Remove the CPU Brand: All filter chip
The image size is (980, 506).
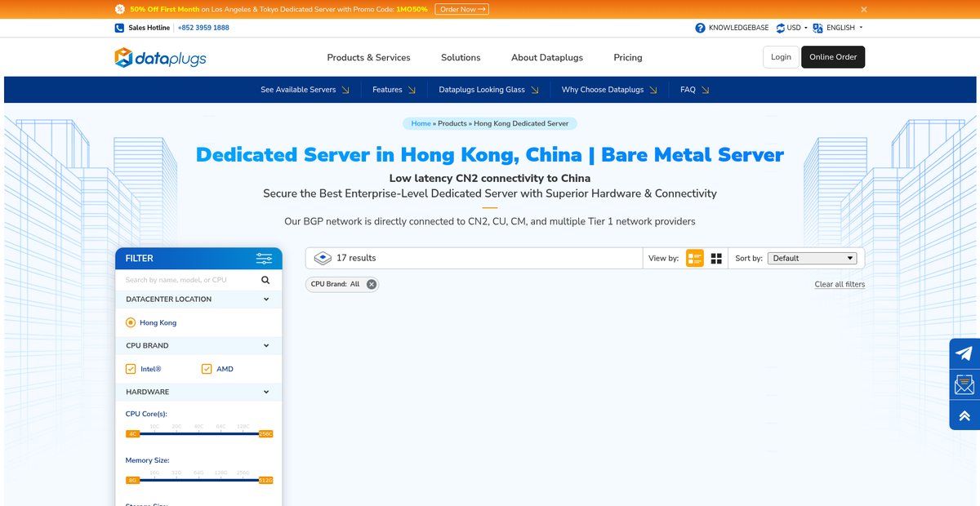(x=372, y=284)
